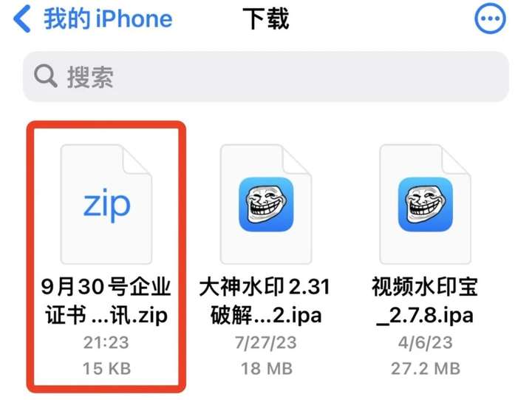Viewport: 532px width, 400px height.
Task: Open the troll-face icon of 大神水印 ipa
Action: [266, 204]
